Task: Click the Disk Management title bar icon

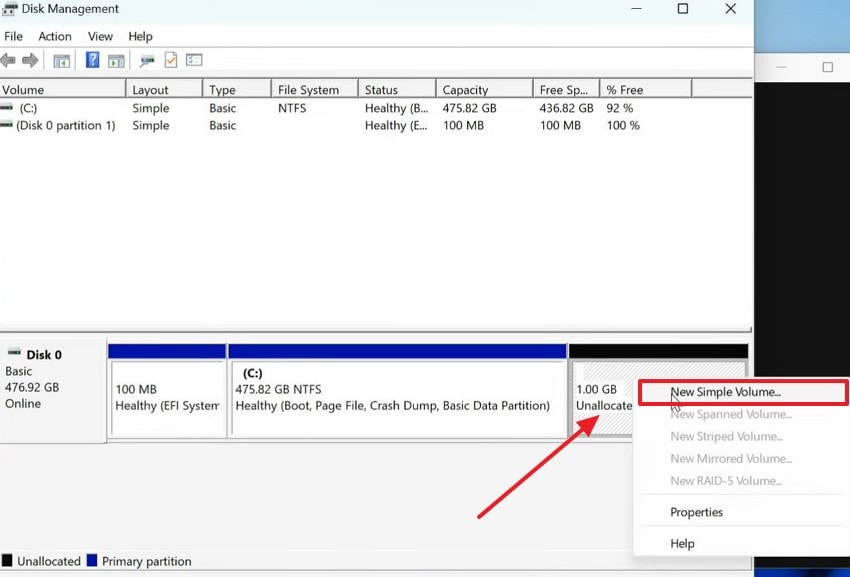Action: click(x=9, y=9)
